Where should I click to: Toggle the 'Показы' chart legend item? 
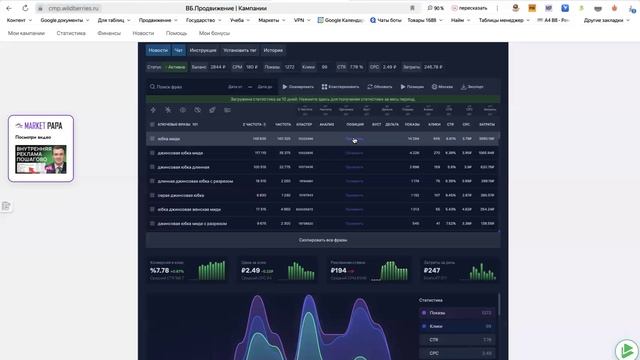(x=457, y=313)
